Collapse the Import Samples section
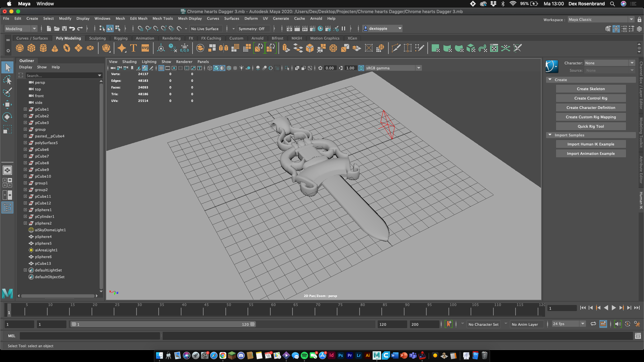Screen dimensions: 644x362 [550, 135]
